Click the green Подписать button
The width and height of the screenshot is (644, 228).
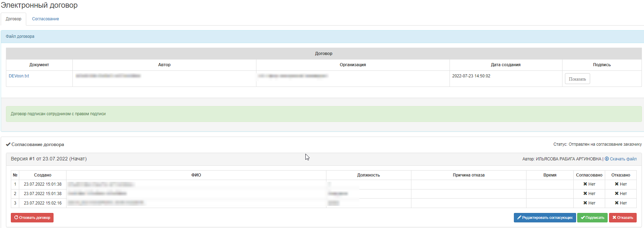[x=592, y=218]
